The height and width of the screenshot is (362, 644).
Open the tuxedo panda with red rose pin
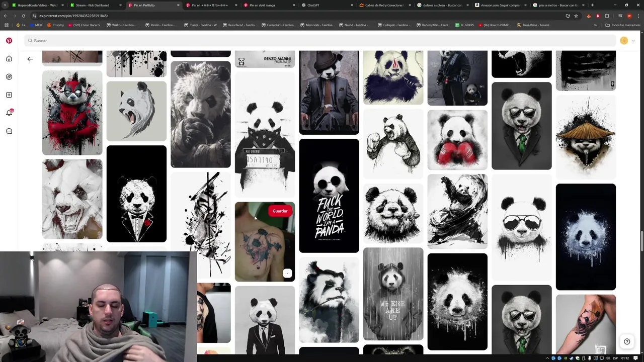(x=136, y=194)
